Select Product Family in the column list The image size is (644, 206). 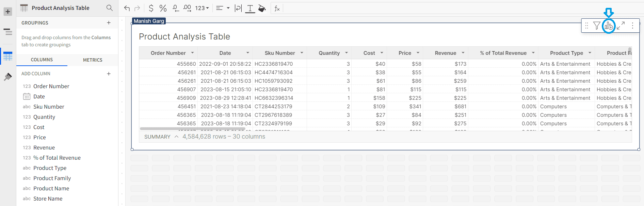(x=52, y=178)
